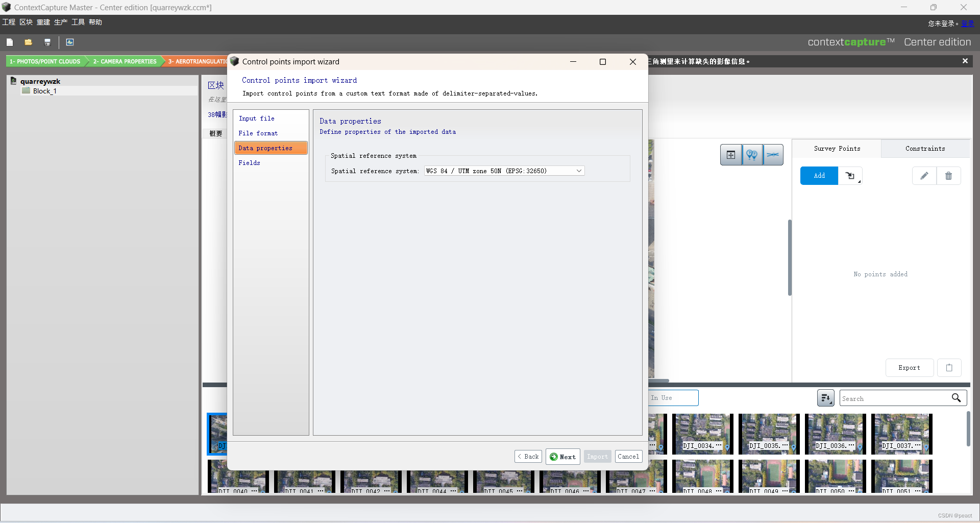Image resolution: width=980 pixels, height=523 pixels.
Task: Activate the survey points locator tool
Action: (x=752, y=155)
